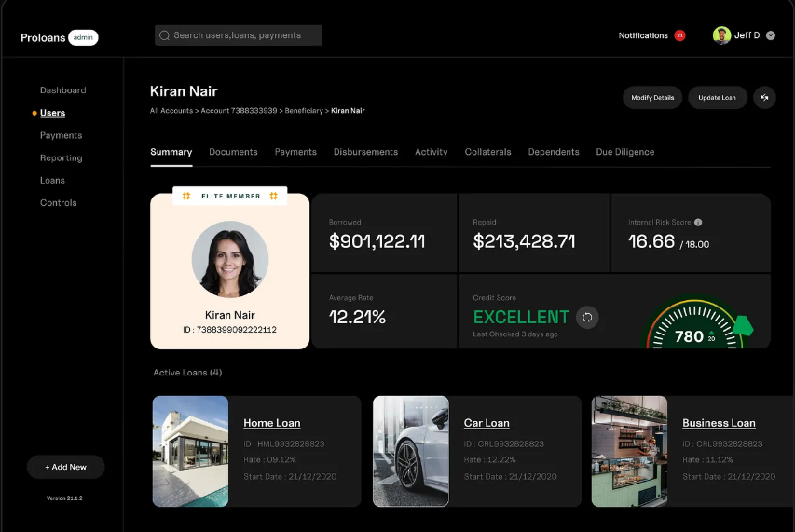Click the Add New button

65,467
